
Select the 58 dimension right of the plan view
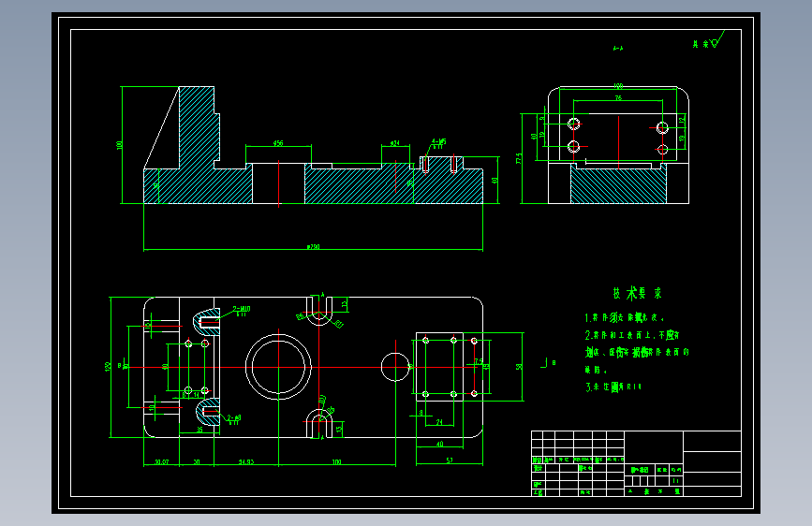pos(518,367)
